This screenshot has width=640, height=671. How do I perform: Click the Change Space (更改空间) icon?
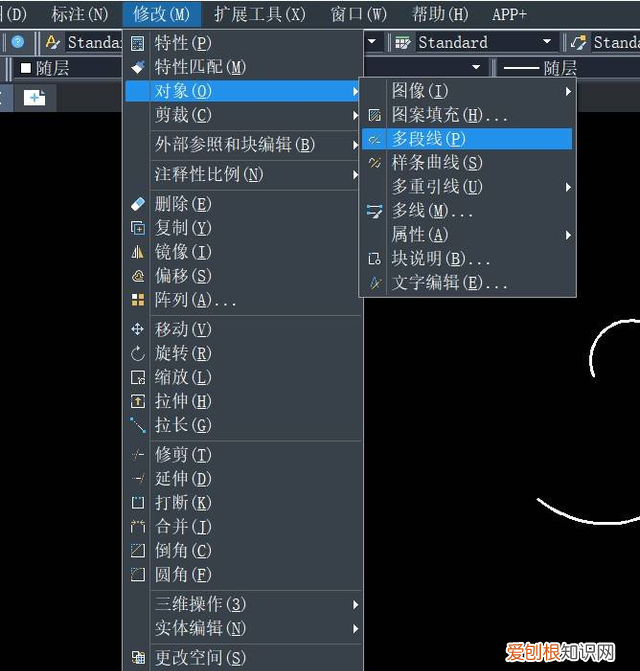pos(138,658)
